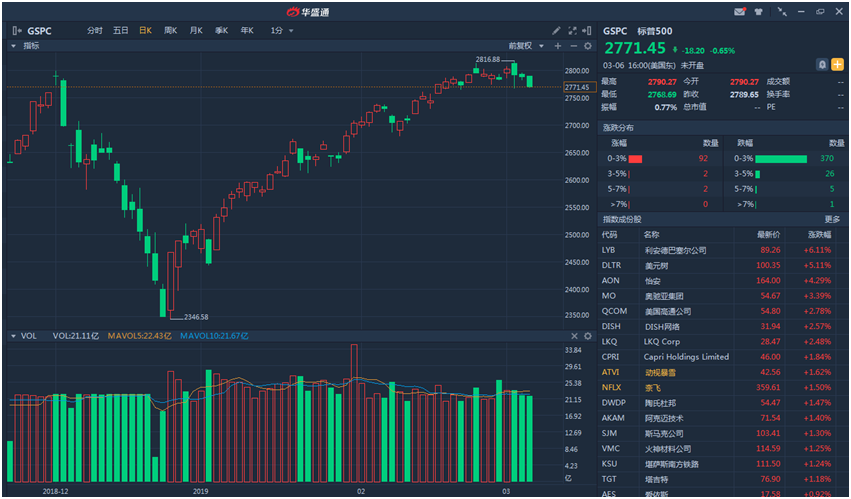This screenshot has width=851, height=499.
Task: Click the MAVOL10 indicator label
Action: 214,336
